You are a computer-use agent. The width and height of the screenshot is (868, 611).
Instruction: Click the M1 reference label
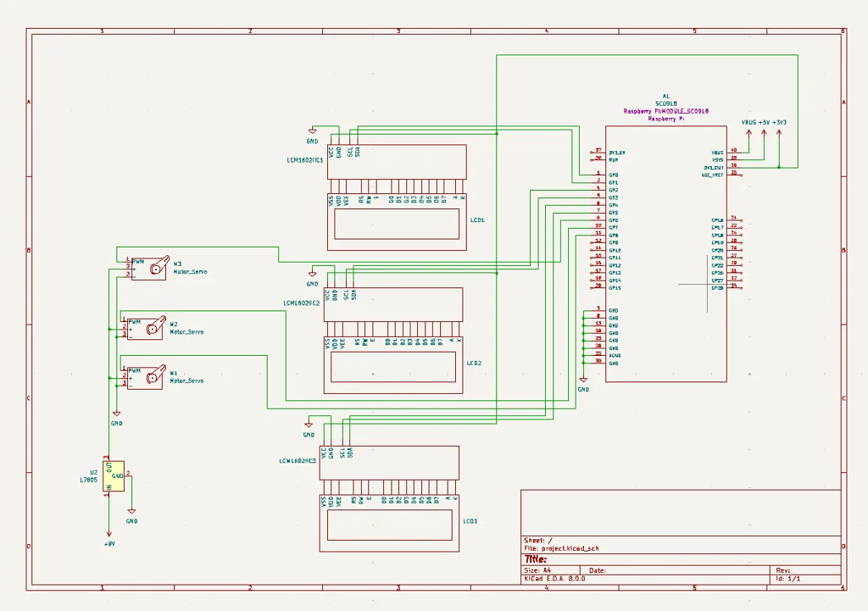pos(174,373)
